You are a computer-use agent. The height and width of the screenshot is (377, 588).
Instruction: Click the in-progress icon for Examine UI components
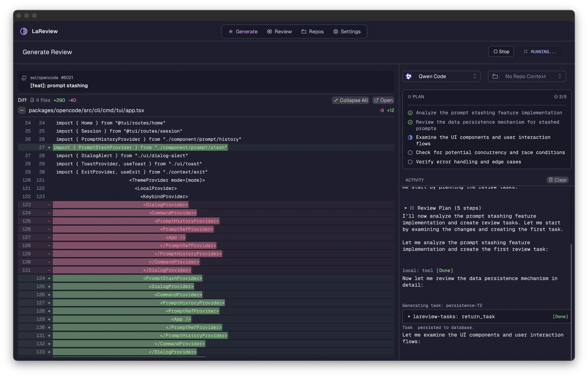click(x=410, y=137)
